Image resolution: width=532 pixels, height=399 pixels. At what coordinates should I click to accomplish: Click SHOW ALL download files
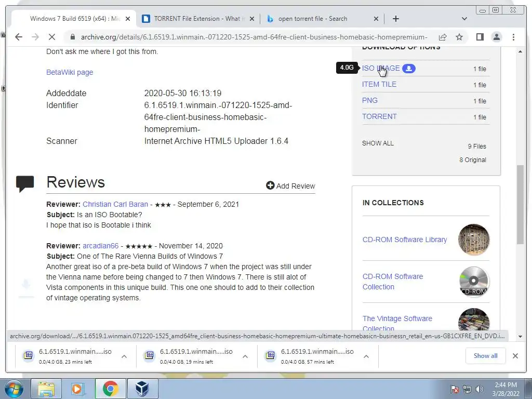tap(378, 143)
